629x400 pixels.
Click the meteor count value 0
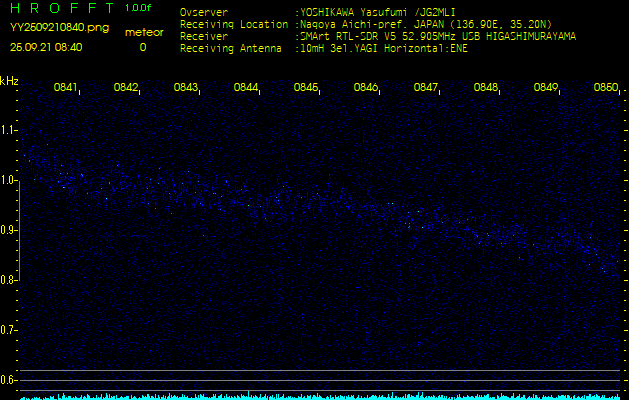tap(142, 47)
